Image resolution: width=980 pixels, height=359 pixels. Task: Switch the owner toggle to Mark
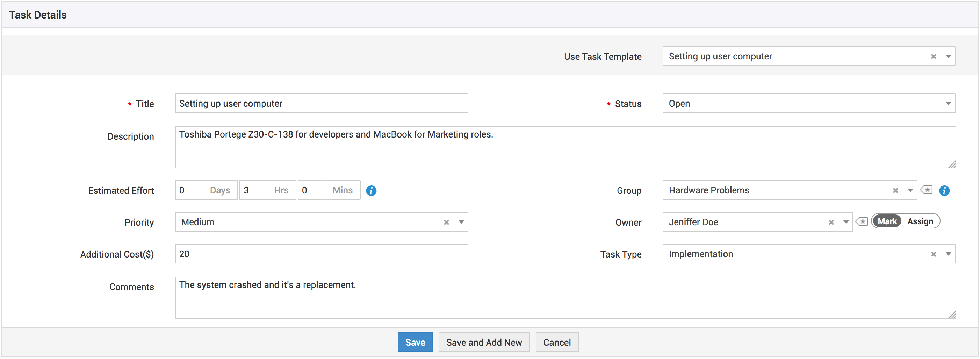[x=887, y=221]
